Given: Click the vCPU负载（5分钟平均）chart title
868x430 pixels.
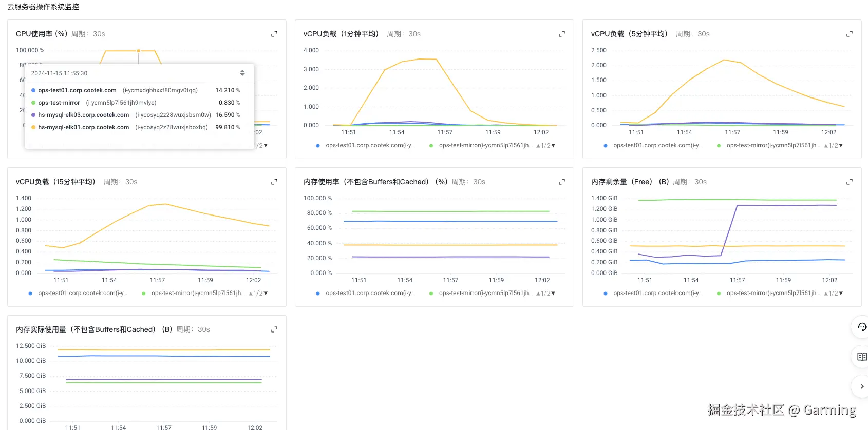Looking at the screenshot, I should tap(629, 34).
